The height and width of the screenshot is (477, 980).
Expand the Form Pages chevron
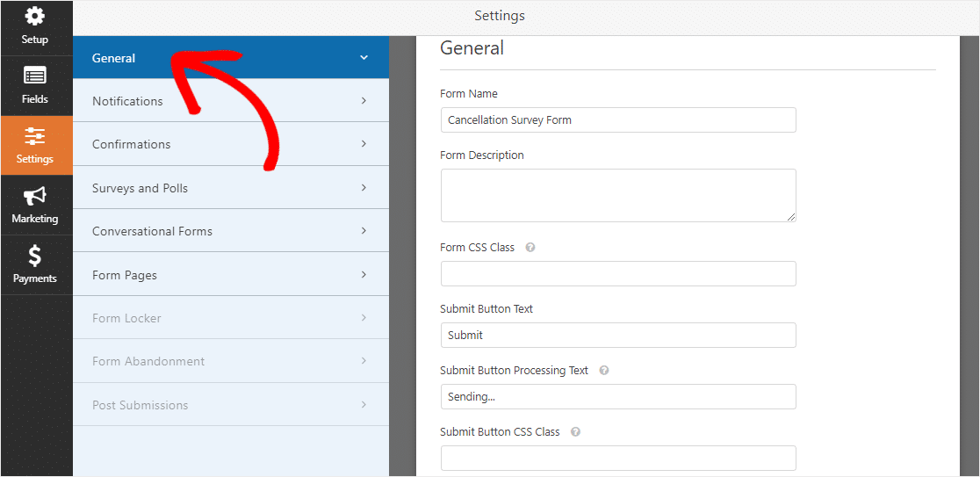point(364,274)
